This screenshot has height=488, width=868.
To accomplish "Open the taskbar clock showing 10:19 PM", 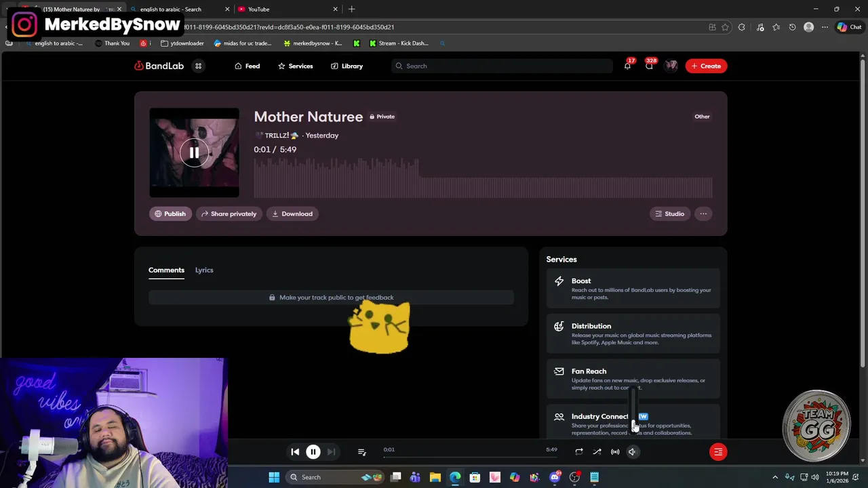I will (837, 477).
